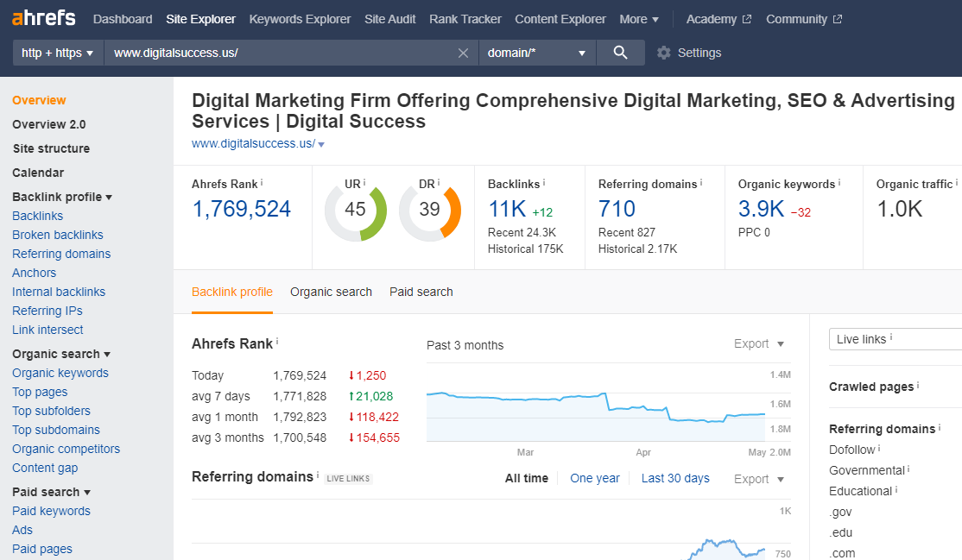Open the Academy external link
962x560 pixels.
coord(718,19)
